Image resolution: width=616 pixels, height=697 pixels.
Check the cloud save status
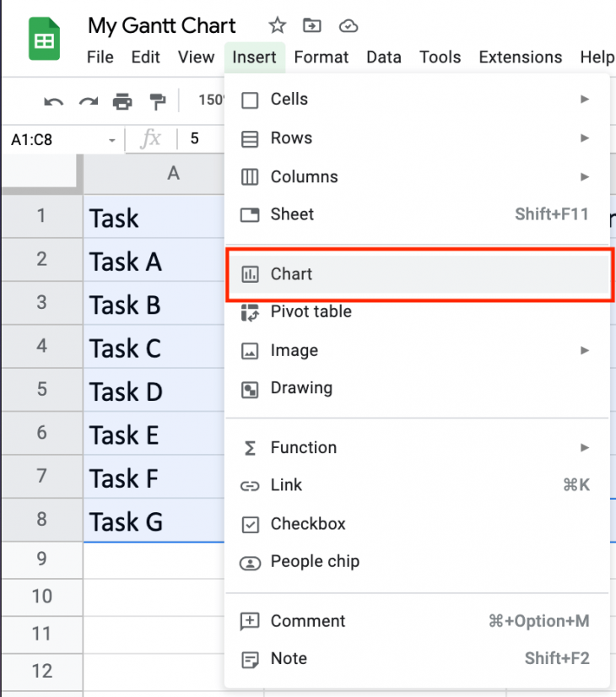[x=349, y=26]
